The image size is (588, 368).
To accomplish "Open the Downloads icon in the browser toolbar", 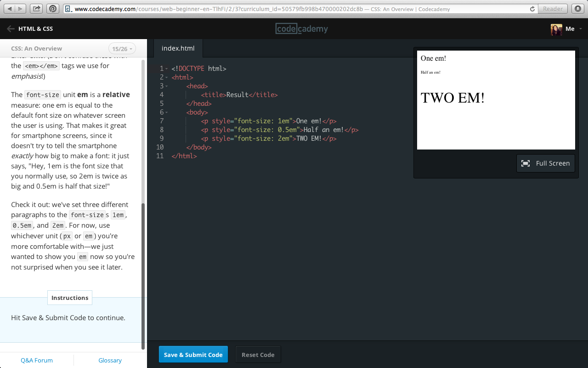I will coord(578,8).
